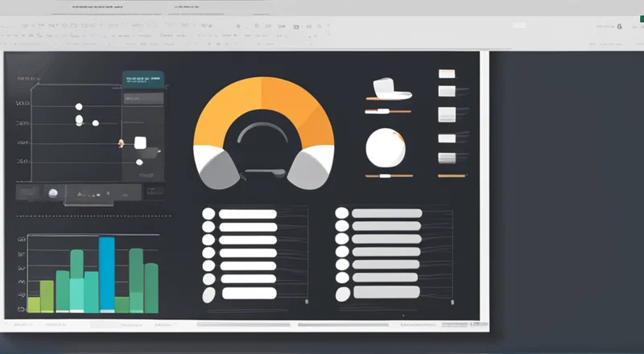This screenshot has width=644, height=354.
Task: Click the orange slider under hat icon
Action: click(388, 111)
